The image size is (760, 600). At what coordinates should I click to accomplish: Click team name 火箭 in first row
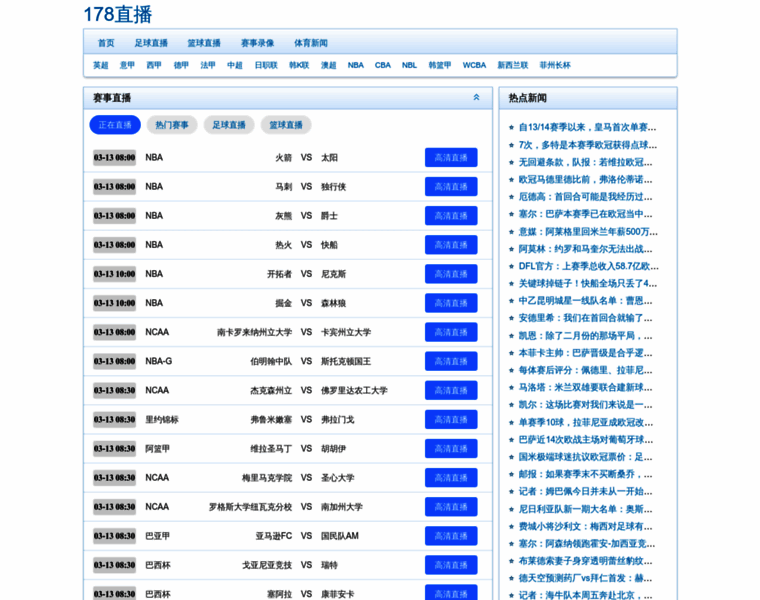284,158
